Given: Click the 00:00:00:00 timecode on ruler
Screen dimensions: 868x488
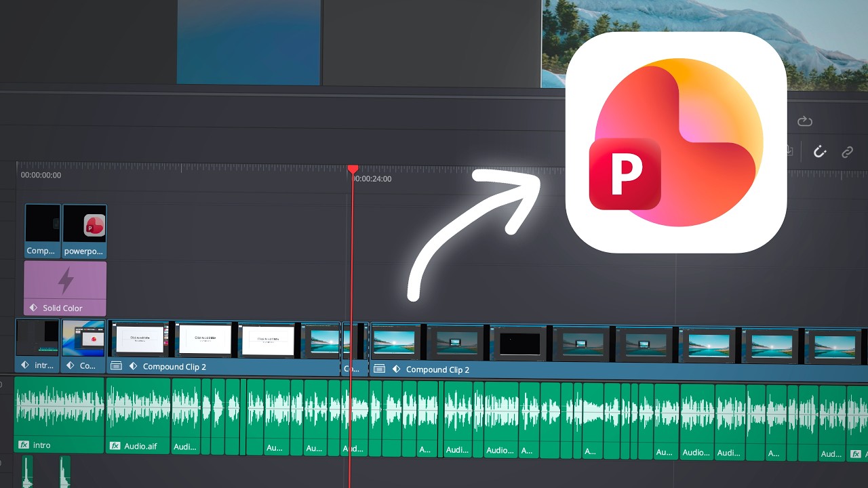Looking at the screenshot, I should pyautogui.click(x=41, y=175).
